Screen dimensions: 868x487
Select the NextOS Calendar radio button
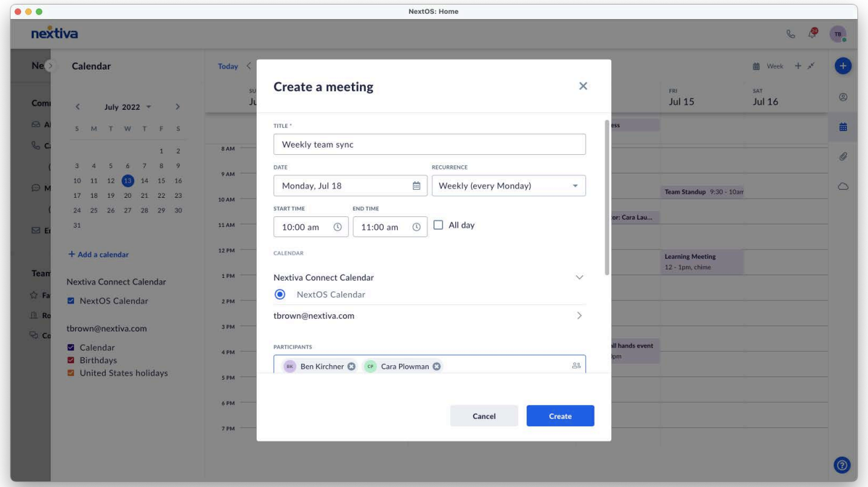280,294
